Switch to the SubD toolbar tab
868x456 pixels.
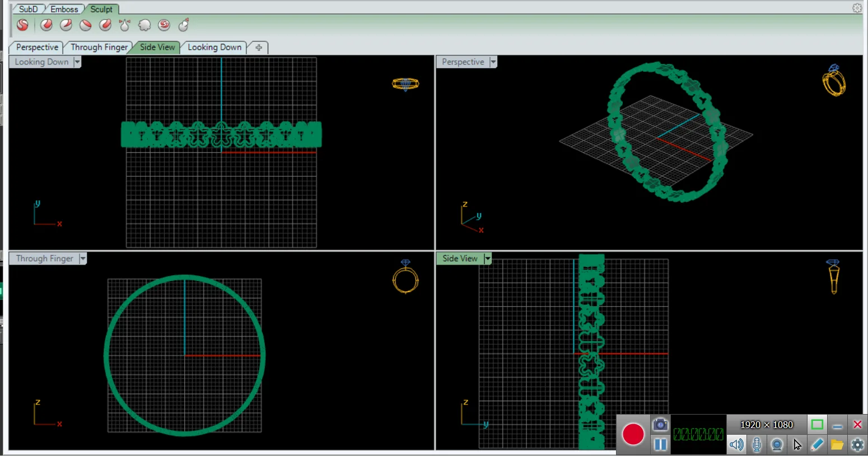tap(28, 9)
